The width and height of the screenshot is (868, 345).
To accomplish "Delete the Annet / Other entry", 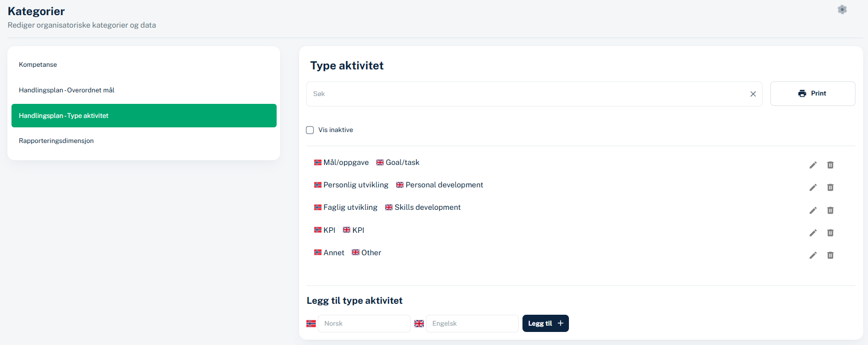I will pyautogui.click(x=830, y=255).
